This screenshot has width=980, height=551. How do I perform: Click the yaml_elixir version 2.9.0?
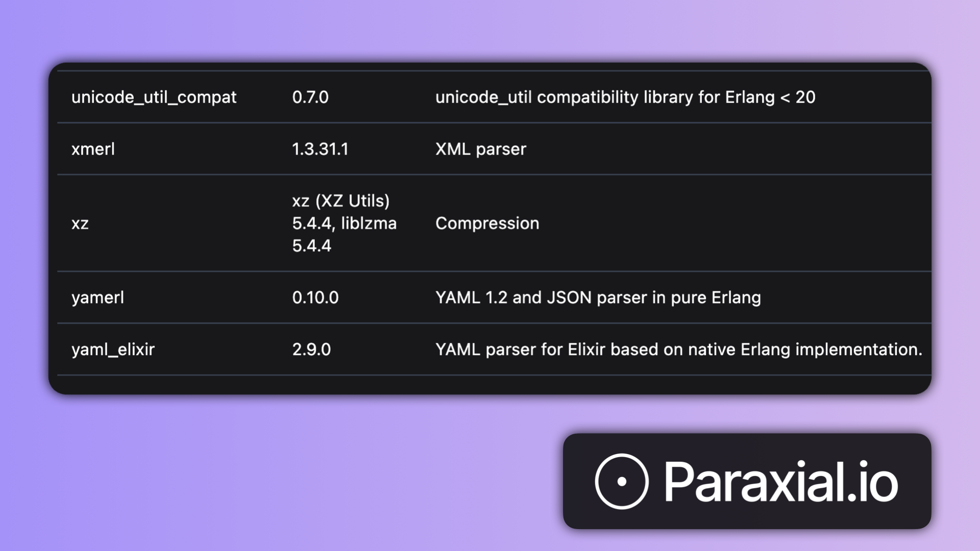(311, 349)
